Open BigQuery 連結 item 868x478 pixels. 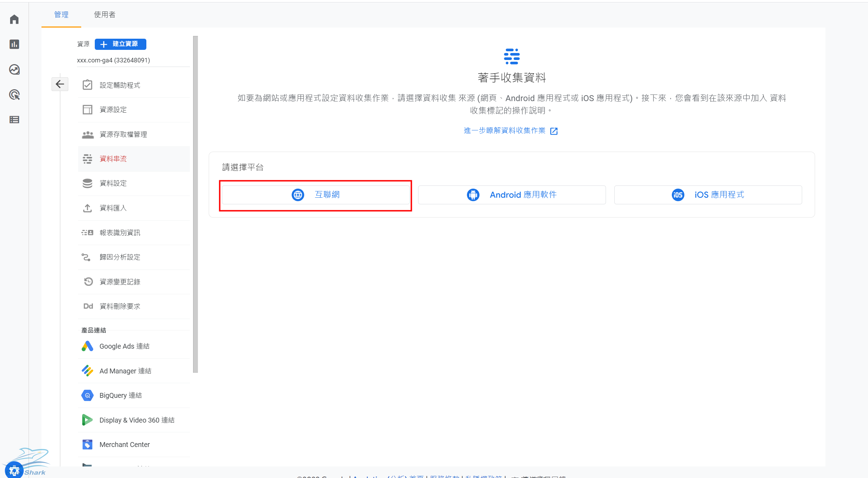(134, 395)
